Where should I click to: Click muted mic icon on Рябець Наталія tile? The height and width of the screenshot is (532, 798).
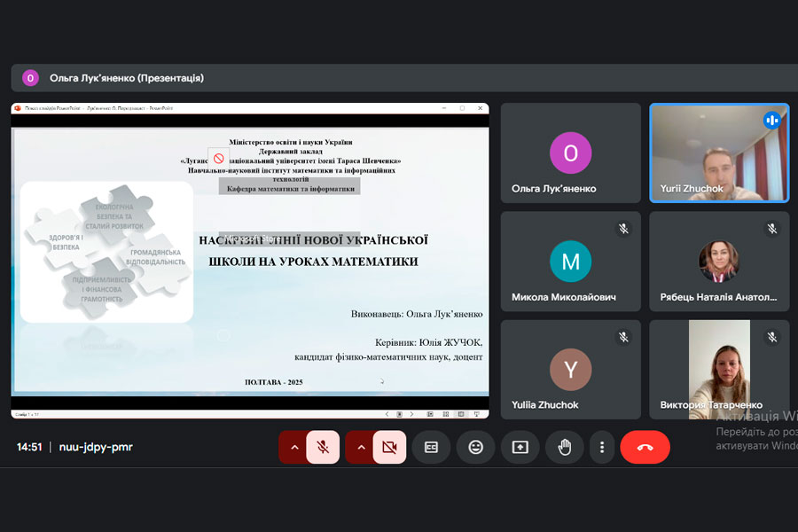click(772, 229)
